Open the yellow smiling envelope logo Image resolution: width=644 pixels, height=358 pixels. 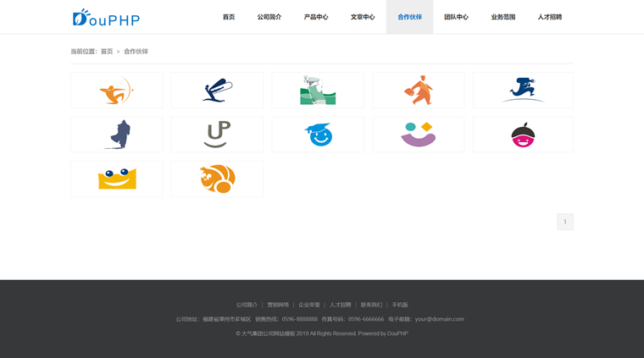pos(117,179)
